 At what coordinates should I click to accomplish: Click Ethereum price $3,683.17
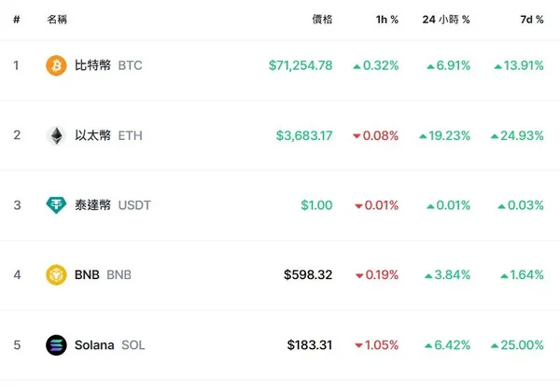click(x=304, y=135)
